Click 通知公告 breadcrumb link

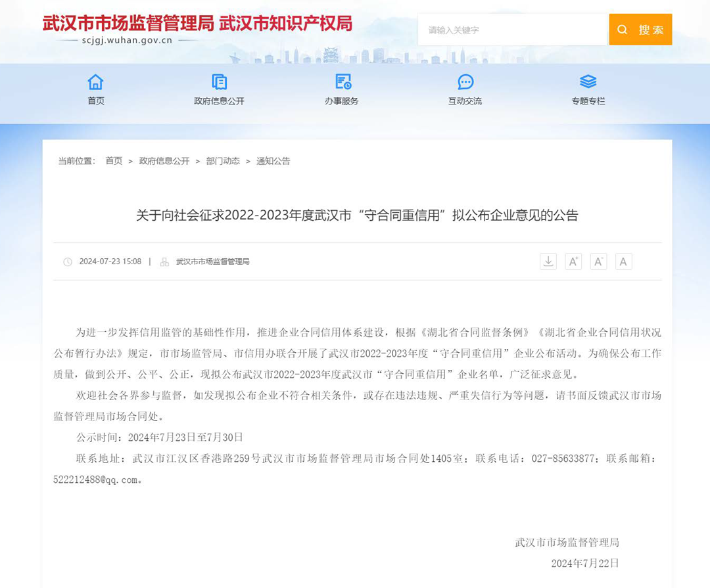pos(273,161)
